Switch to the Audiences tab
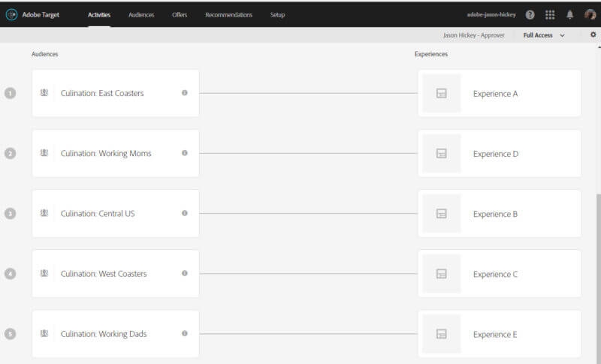 (141, 14)
